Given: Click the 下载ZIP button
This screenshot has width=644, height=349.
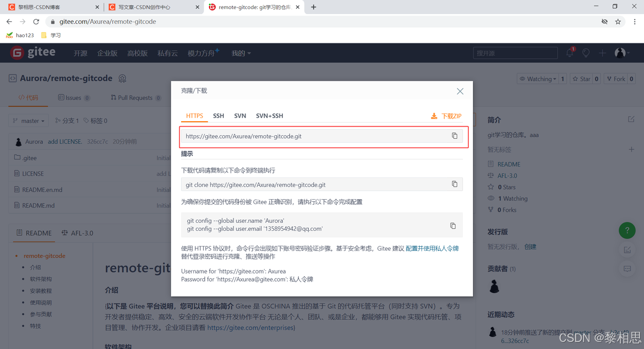Looking at the screenshot, I should pyautogui.click(x=446, y=116).
